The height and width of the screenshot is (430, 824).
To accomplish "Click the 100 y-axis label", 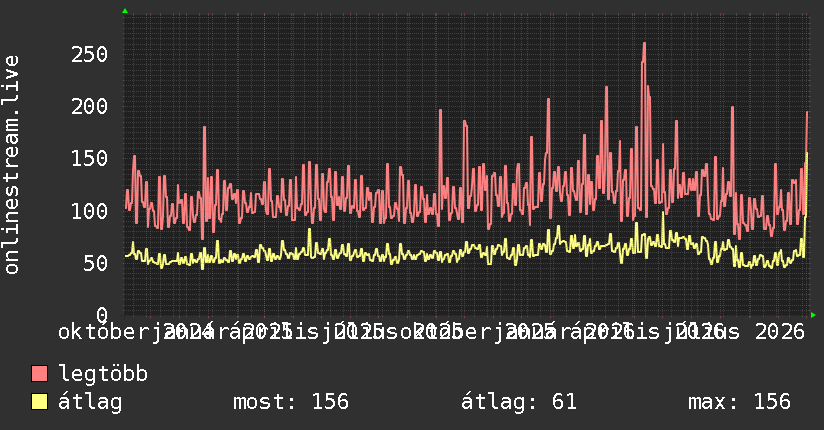I will point(89,211).
